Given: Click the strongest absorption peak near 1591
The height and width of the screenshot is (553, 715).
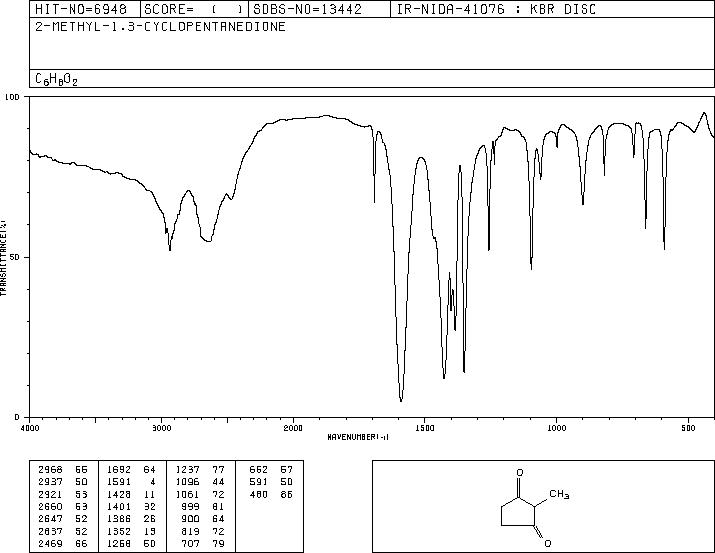Looking at the screenshot, I should (x=401, y=400).
